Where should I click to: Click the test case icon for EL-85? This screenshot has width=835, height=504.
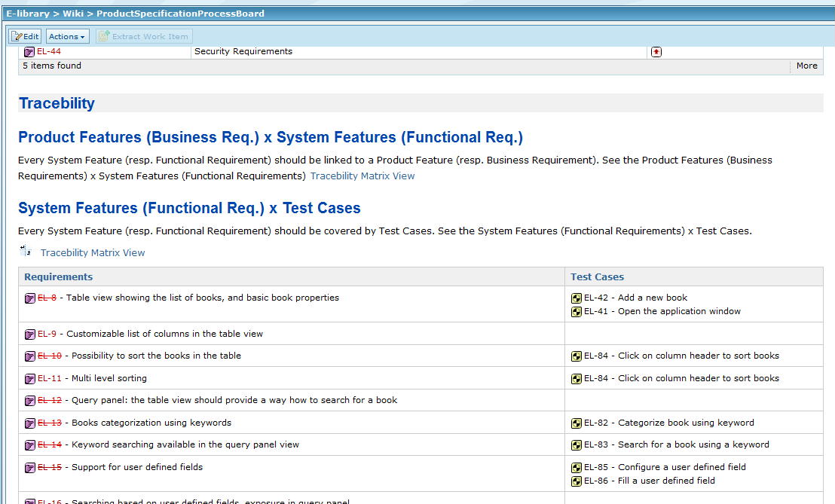point(577,468)
